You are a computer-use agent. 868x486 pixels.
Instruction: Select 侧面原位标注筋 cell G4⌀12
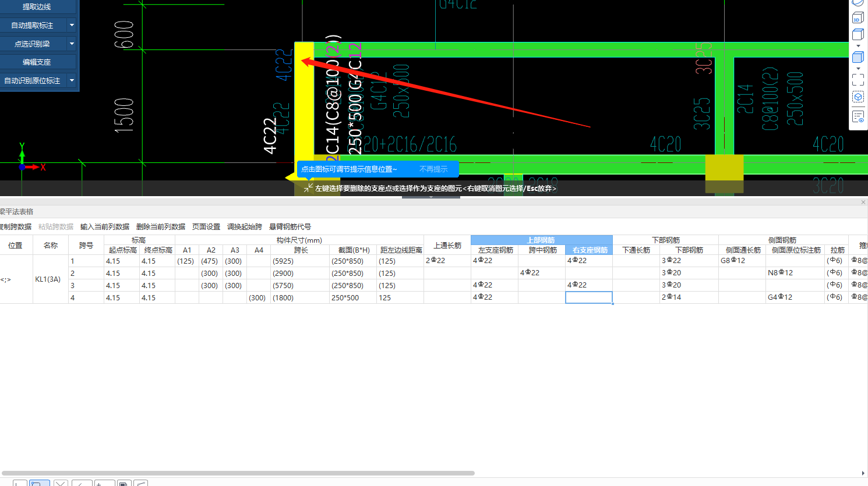point(795,297)
